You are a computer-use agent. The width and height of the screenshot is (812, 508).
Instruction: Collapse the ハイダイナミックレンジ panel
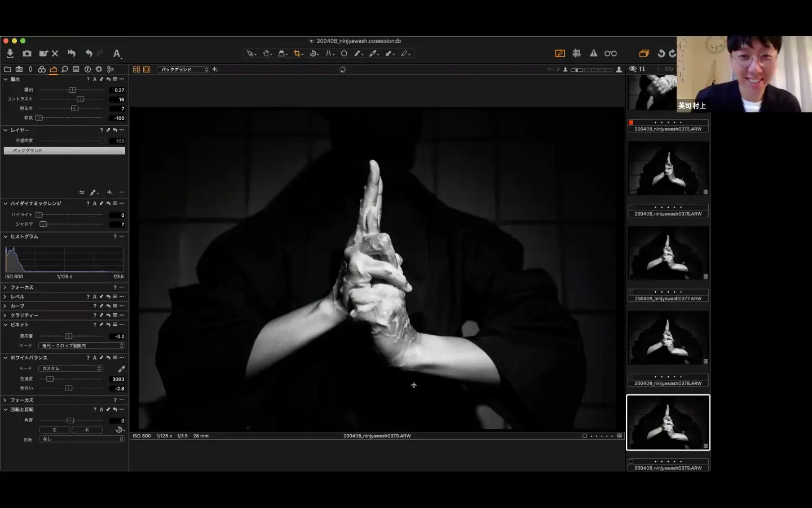pyautogui.click(x=6, y=204)
